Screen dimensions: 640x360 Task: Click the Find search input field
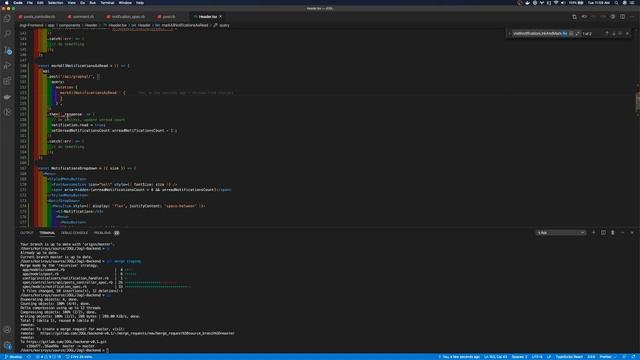[537, 33]
